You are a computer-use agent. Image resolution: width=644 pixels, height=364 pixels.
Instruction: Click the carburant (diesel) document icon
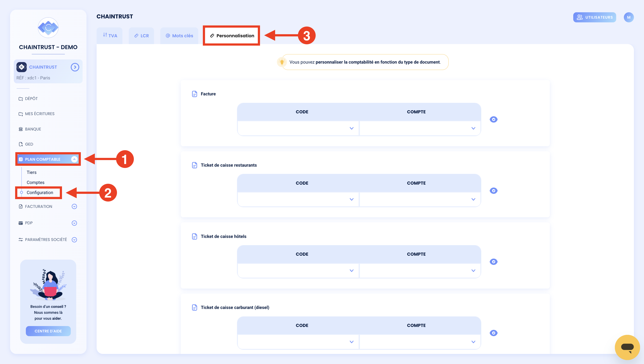195,307
